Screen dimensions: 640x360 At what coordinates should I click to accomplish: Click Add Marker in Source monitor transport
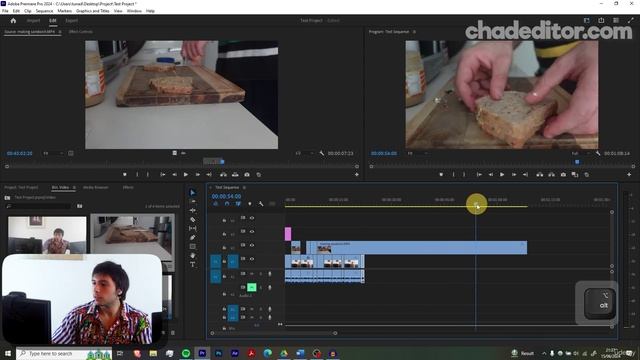(124, 175)
